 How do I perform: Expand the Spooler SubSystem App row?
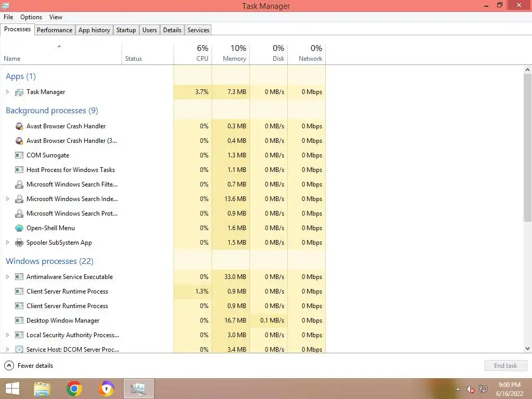coord(7,243)
